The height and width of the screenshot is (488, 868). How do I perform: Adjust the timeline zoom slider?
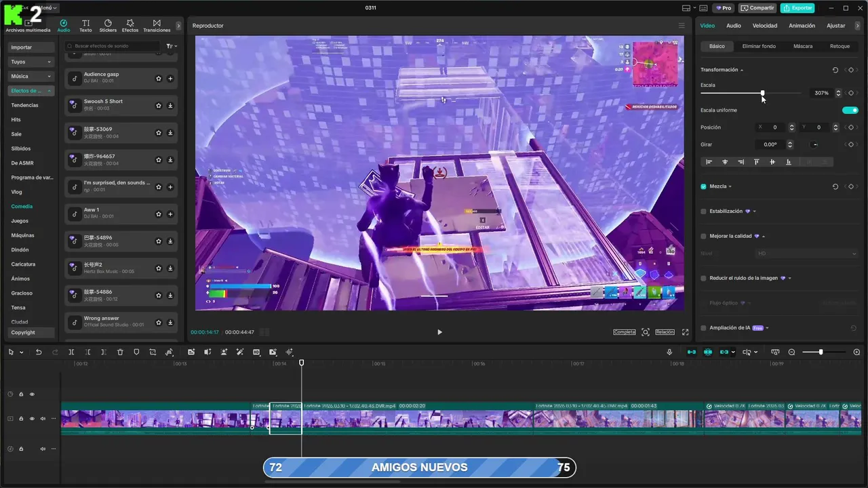pyautogui.click(x=821, y=352)
